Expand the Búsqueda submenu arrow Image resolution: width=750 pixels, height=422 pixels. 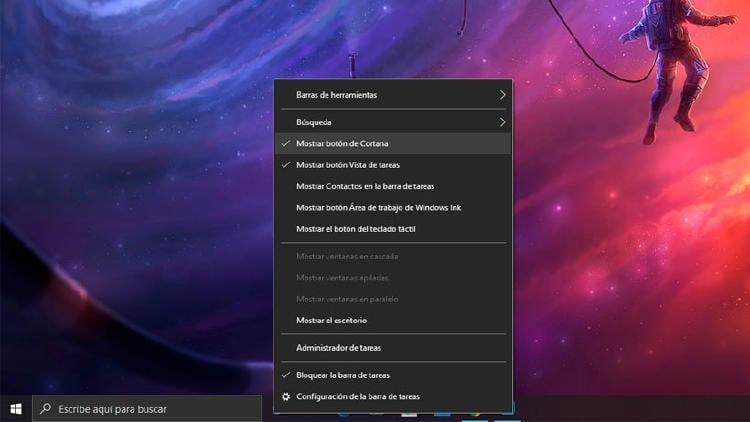point(502,122)
